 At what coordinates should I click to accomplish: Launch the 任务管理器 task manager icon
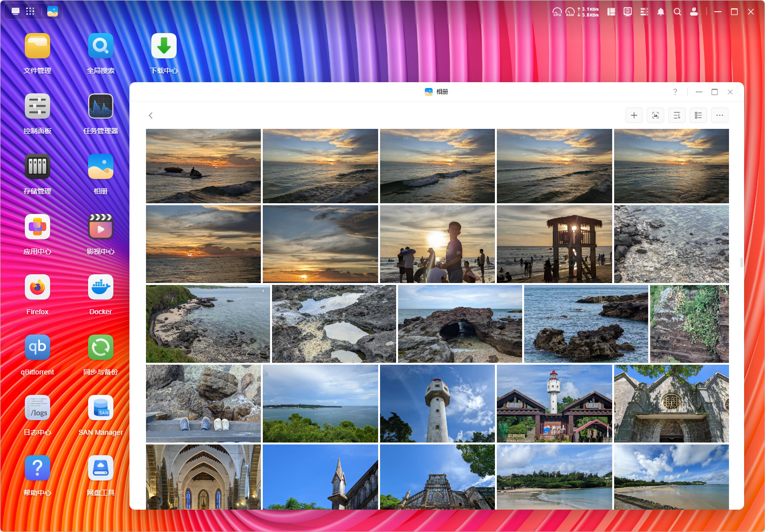101,106
